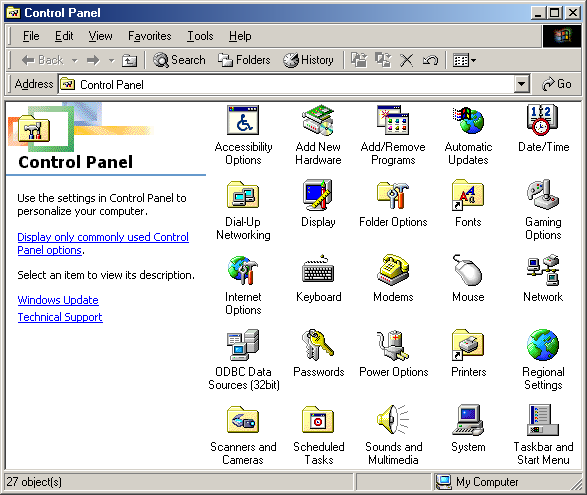Open Modems telephone icon
The width and height of the screenshot is (587, 495).
tap(393, 270)
